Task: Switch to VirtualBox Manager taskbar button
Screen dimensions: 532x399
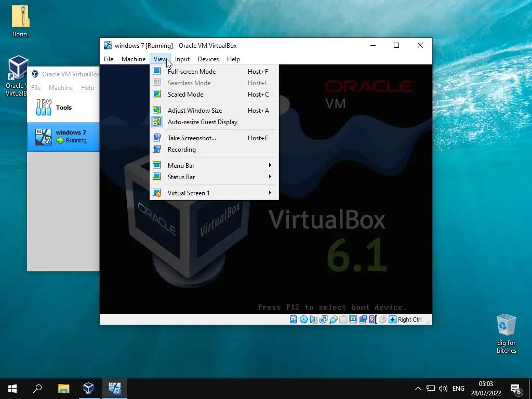Action: click(88, 389)
